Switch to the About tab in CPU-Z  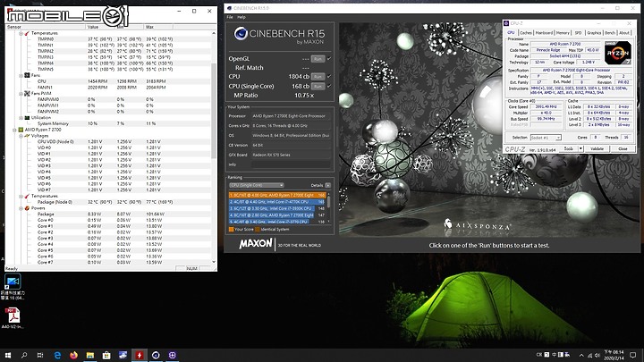[624, 33]
